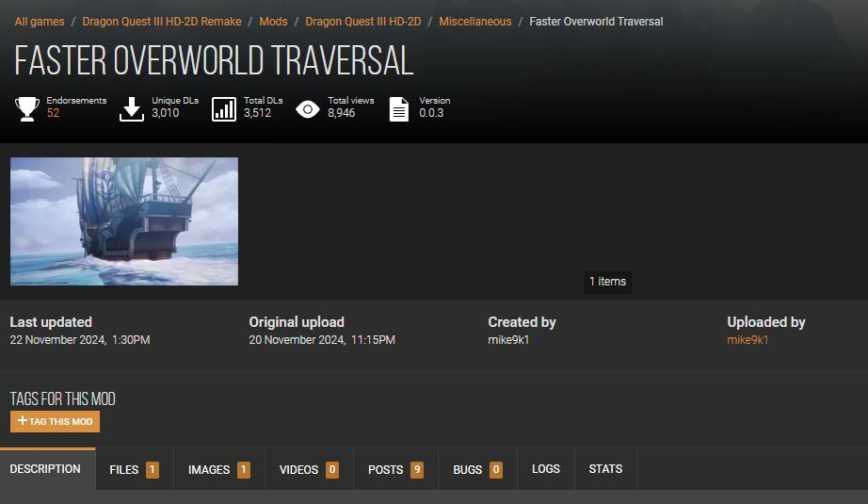Navigate to Mods breadcrumb link
868x504 pixels.
(273, 22)
